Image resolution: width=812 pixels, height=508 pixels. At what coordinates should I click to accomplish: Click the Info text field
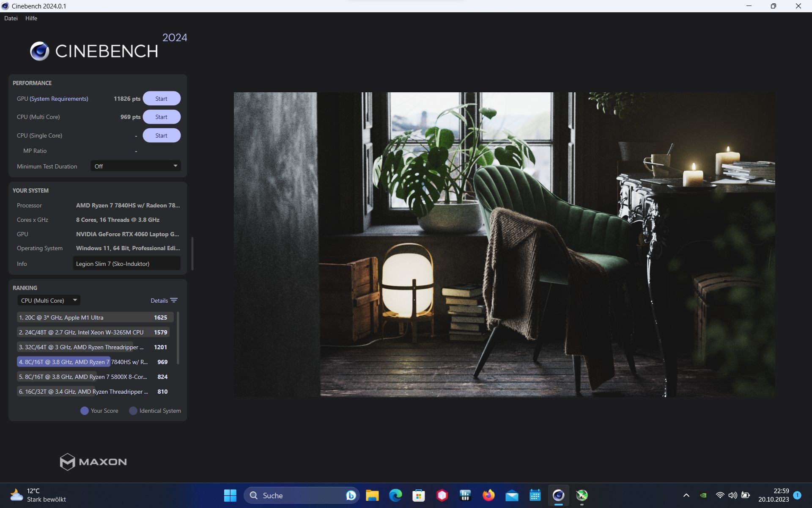[126, 264]
